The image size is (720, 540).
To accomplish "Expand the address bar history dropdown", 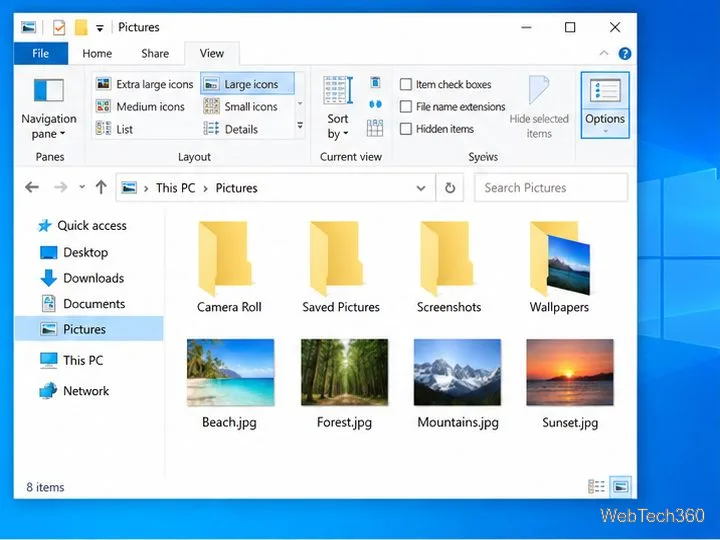I will pos(421,188).
